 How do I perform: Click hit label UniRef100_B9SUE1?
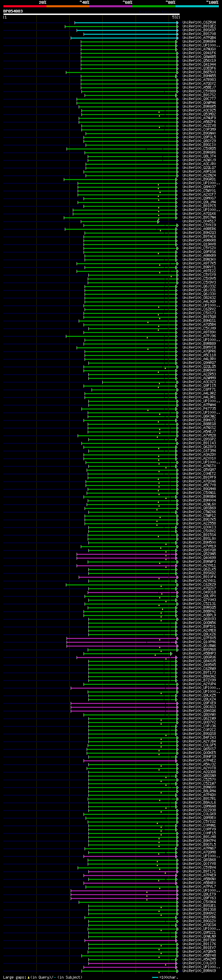[199, 906]
